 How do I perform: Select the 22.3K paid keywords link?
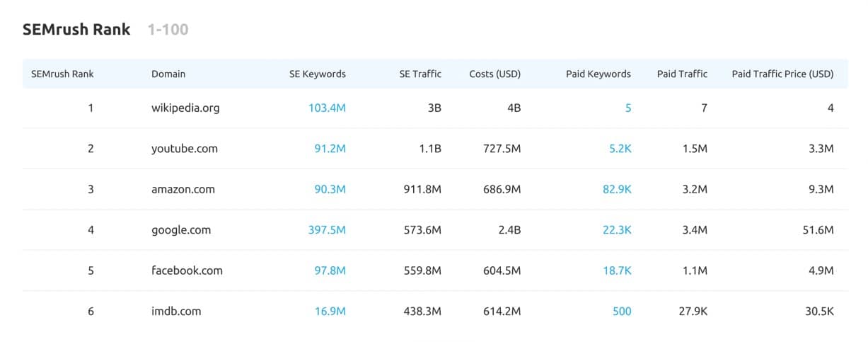click(617, 230)
